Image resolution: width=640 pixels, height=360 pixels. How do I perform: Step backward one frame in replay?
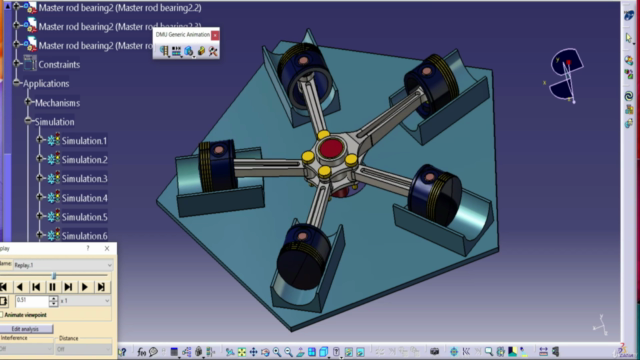(36, 287)
